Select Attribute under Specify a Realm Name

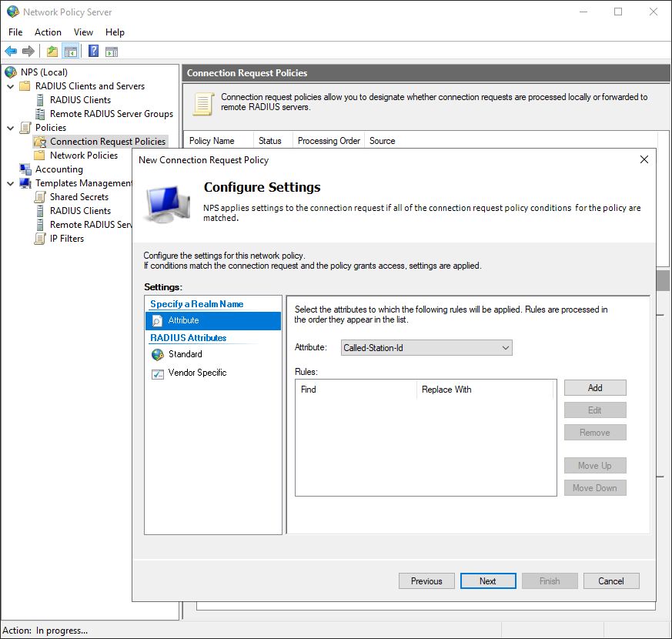(x=213, y=320)
